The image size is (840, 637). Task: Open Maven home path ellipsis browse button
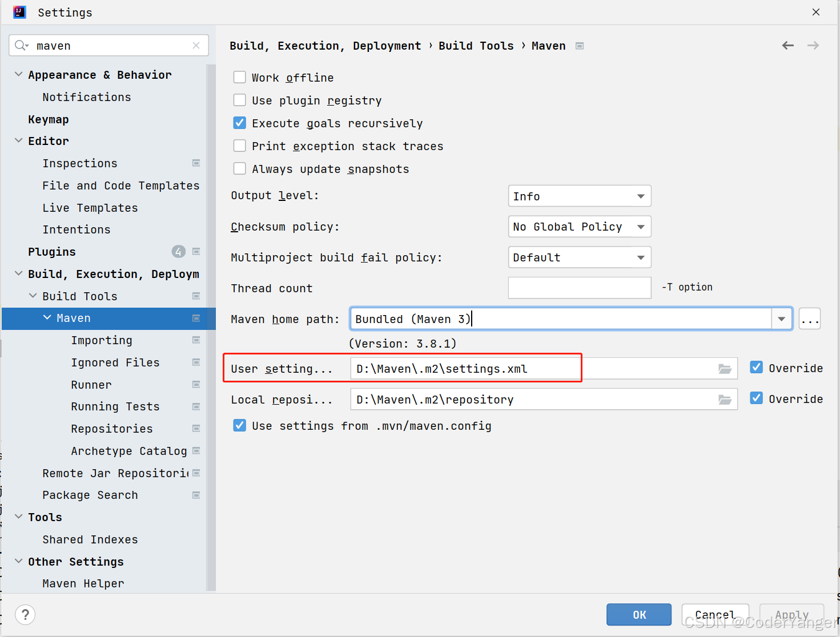tap(810, 319)
